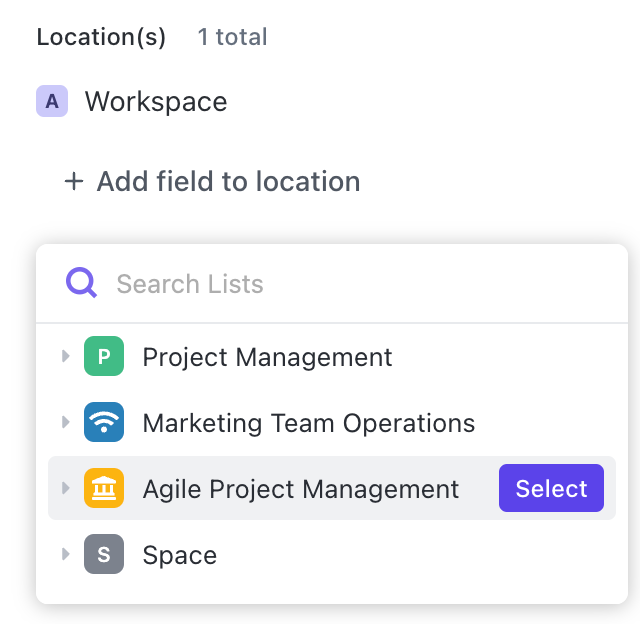640x624 pixels.
Task: Click the gray S space icon
Action: click(104, 555)
